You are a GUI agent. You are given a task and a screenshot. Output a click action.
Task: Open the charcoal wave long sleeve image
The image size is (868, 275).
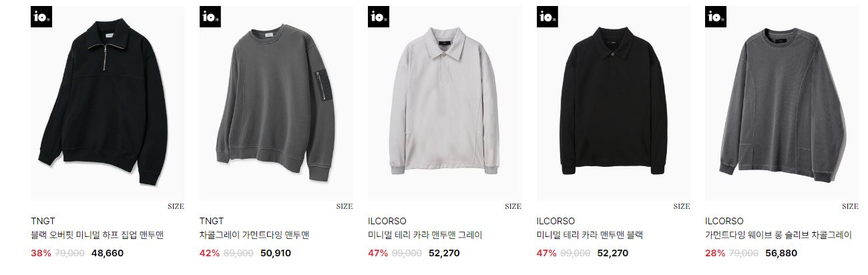tap(782, 103)
